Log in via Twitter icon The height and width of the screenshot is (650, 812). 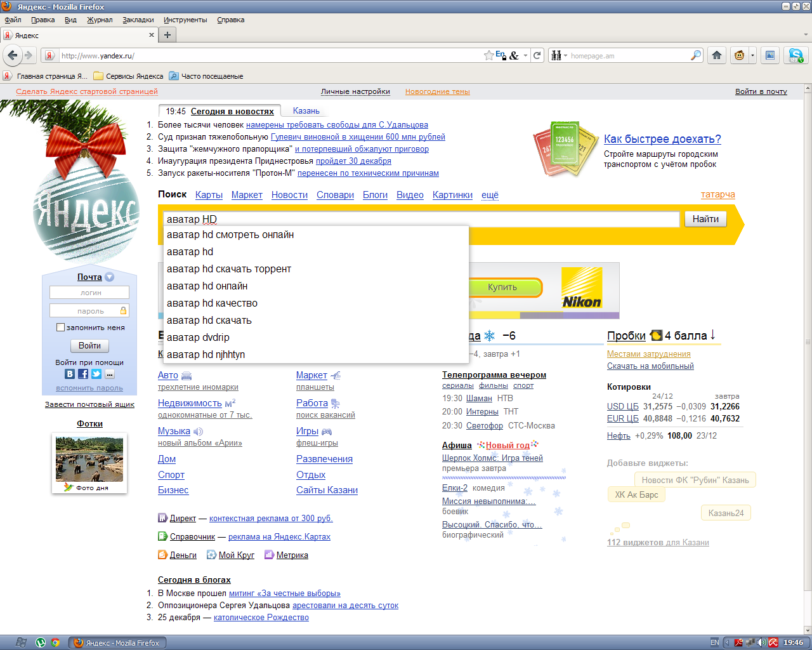(96, 374)
